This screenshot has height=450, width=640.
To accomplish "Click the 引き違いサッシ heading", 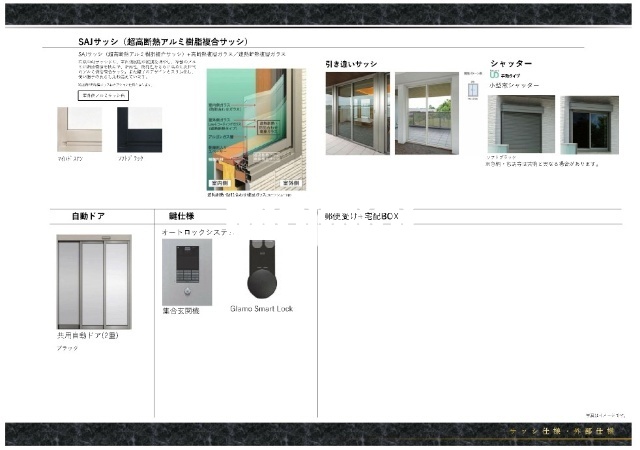I will (351, 63).
